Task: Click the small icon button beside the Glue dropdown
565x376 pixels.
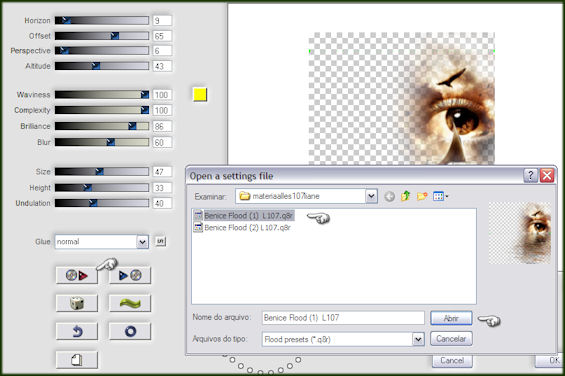Action: pyautogui.click(x=161, y=241)
